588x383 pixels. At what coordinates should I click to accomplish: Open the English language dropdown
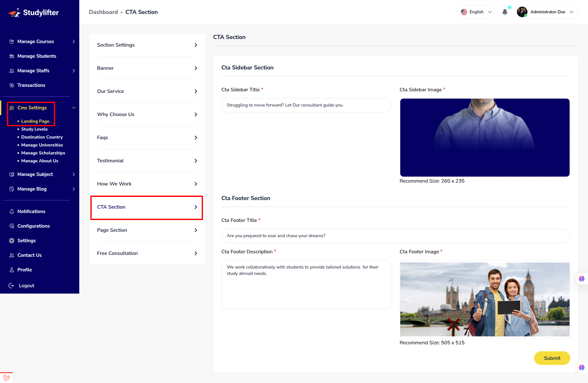click(476, 12)
